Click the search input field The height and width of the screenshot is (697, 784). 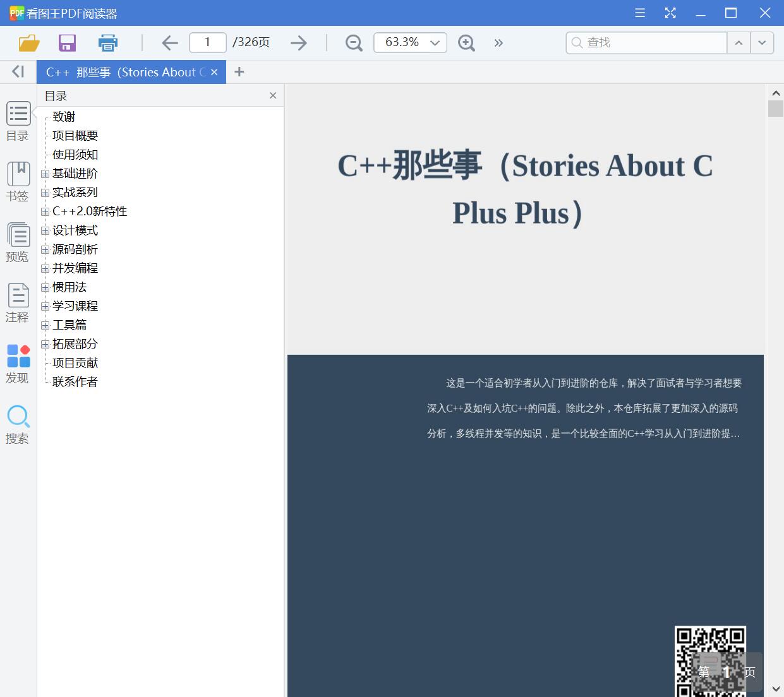[646, 42]
